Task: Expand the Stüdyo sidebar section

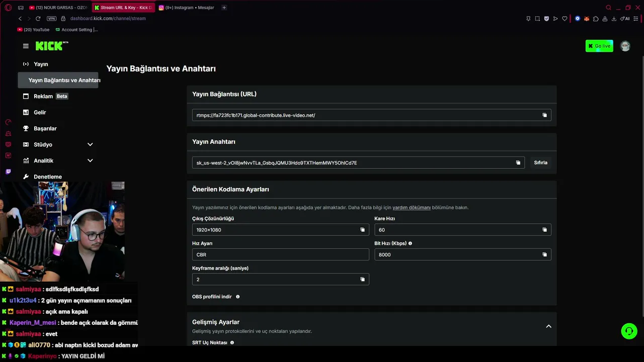Action: 90,144
